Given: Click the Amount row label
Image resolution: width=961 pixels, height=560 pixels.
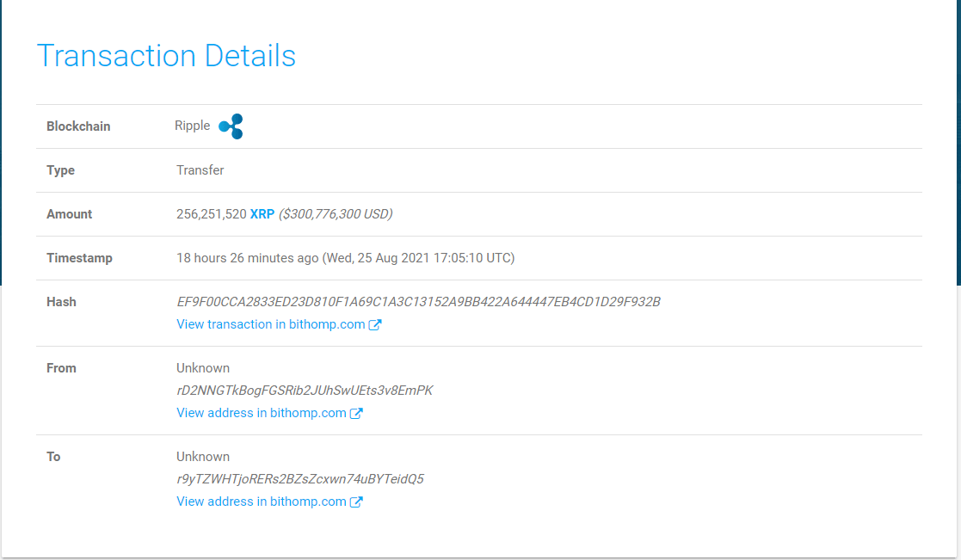Looking at the screenshot, I should (69, 214).
